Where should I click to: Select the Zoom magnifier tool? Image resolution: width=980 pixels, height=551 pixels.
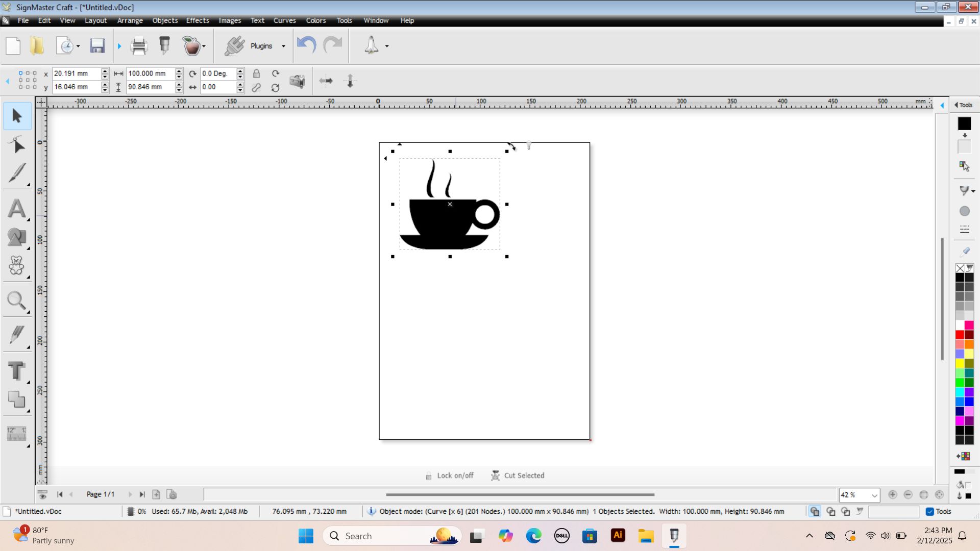pyautogui.click(x=17, y=301)
